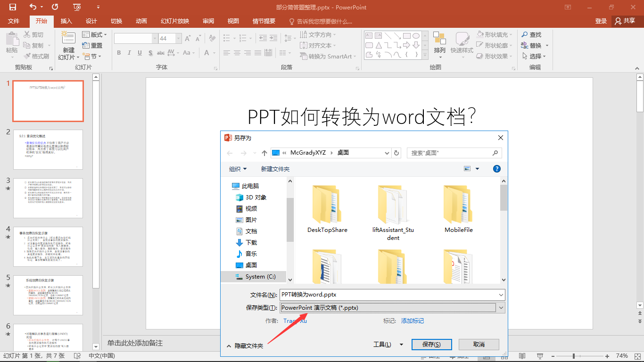Click the Paste clipboard icon
644x362 pixels.
click(x=12, y=39)
